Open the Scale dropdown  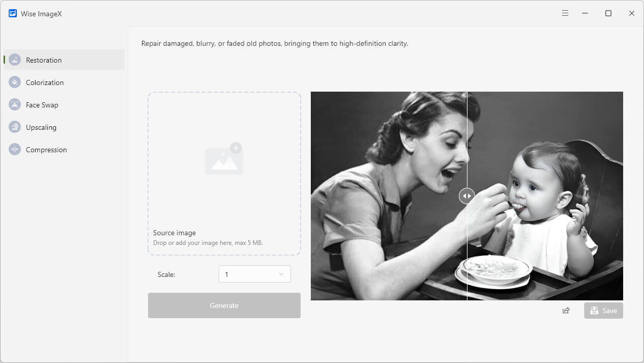[255, 274]
